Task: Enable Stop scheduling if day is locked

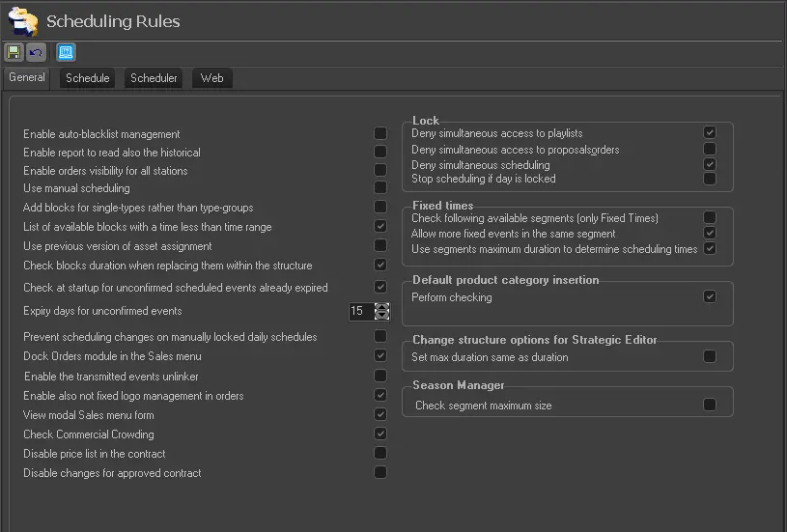Action: coord(710,179)
